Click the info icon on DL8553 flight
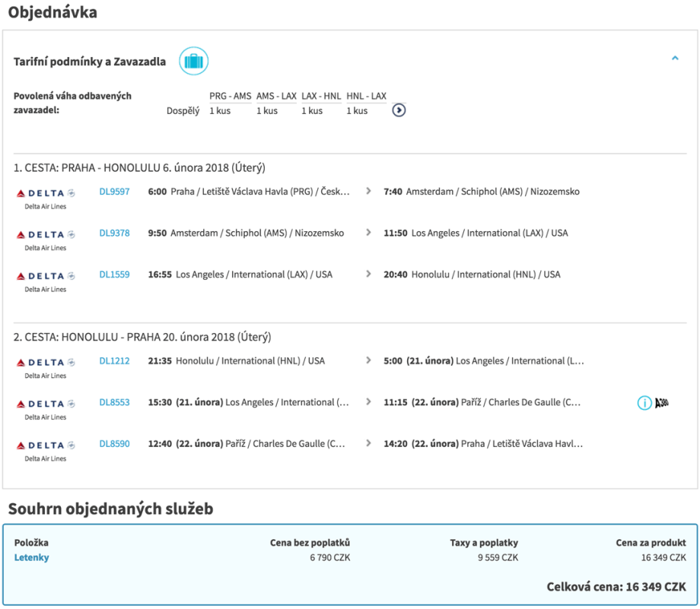Screen dimensions: 700x609 [644, 403]
